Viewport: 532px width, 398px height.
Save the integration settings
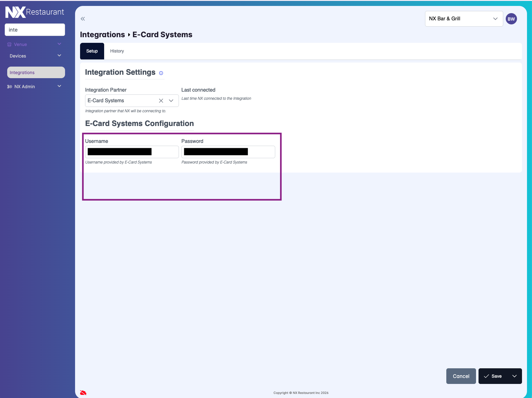coord(493,376)
